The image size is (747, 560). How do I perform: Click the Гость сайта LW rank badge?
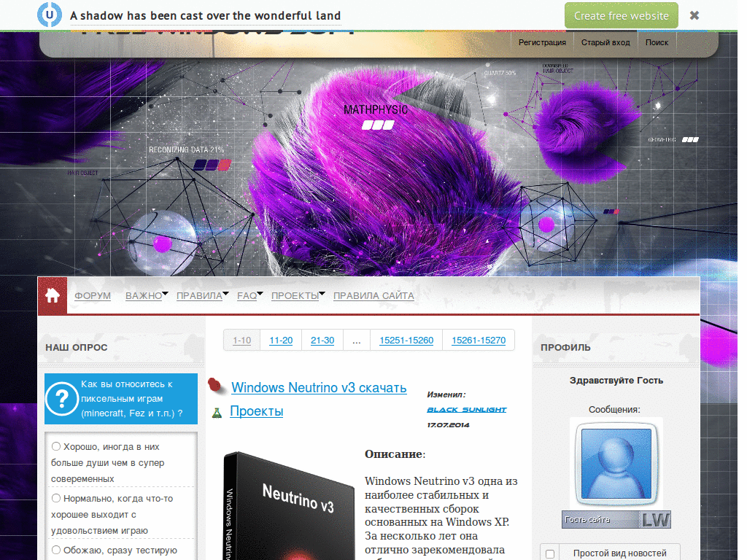point(616,519)
